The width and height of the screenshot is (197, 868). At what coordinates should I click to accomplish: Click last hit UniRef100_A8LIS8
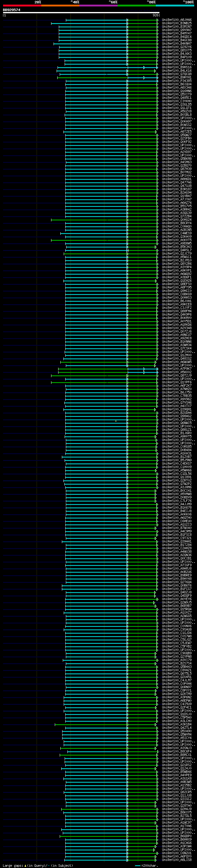tap(177, 860)
